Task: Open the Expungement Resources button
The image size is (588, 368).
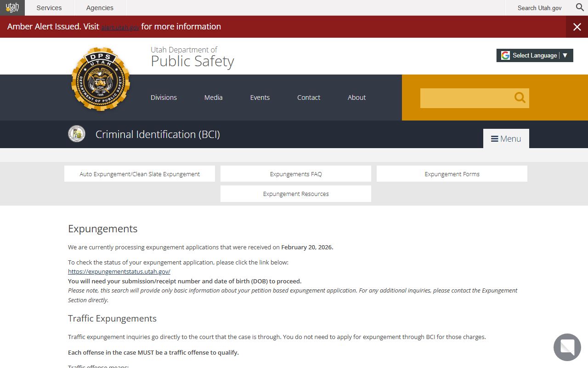Action: pos(296,194)
